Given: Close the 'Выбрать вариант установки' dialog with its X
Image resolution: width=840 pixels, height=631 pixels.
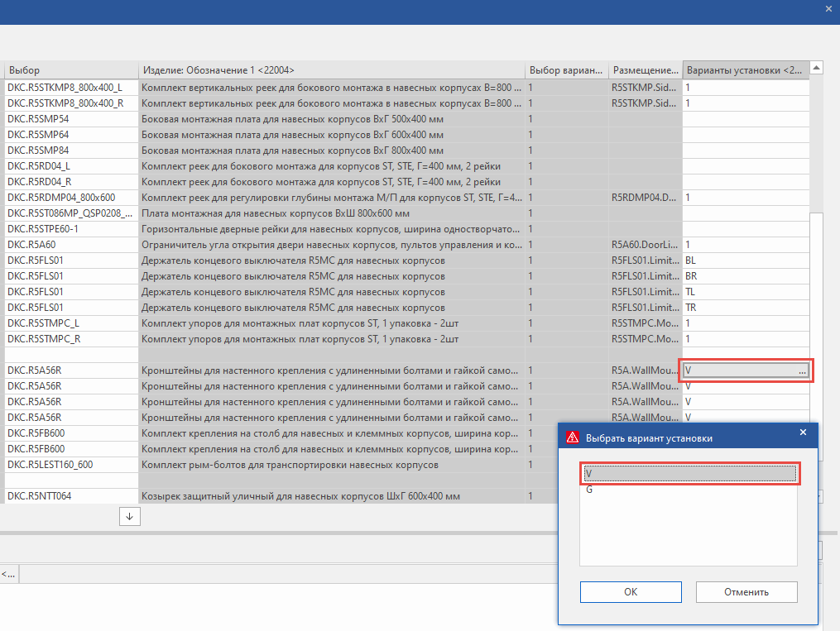Looking at the screenshot, I should click(x=803, y=433).
